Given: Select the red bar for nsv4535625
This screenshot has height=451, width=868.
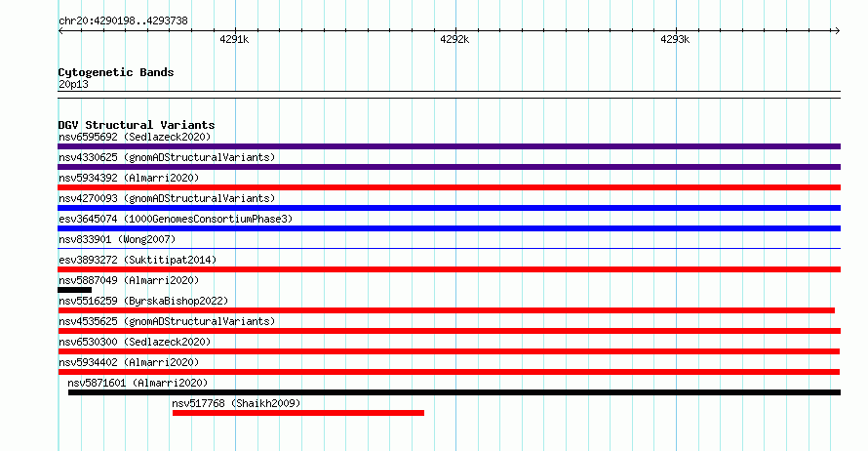Looking at the screenshot, I should tap(449, 331).
